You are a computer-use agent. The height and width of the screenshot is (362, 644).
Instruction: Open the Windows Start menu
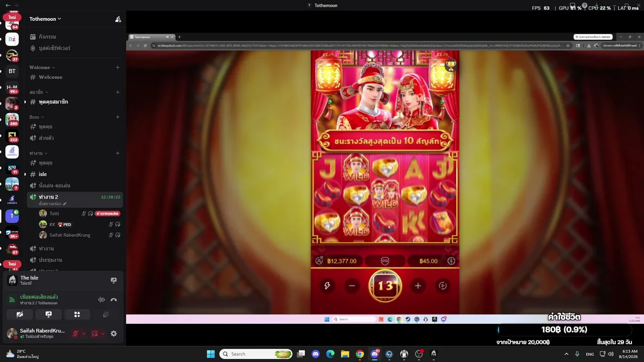click(211, 354)
